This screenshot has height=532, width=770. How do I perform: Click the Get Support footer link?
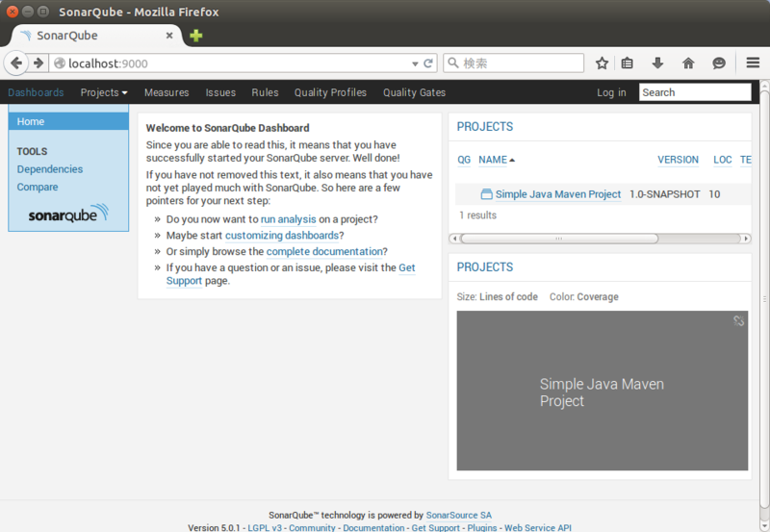436,527
